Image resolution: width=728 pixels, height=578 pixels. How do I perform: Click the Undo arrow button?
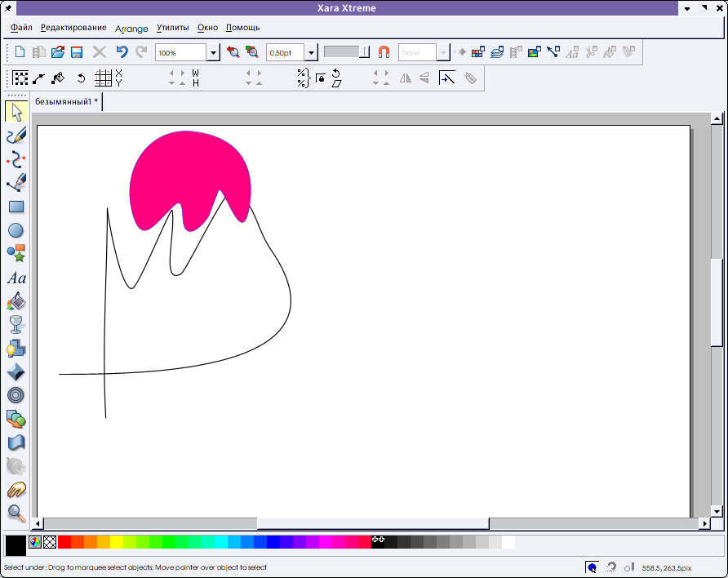tap(122, 52)
